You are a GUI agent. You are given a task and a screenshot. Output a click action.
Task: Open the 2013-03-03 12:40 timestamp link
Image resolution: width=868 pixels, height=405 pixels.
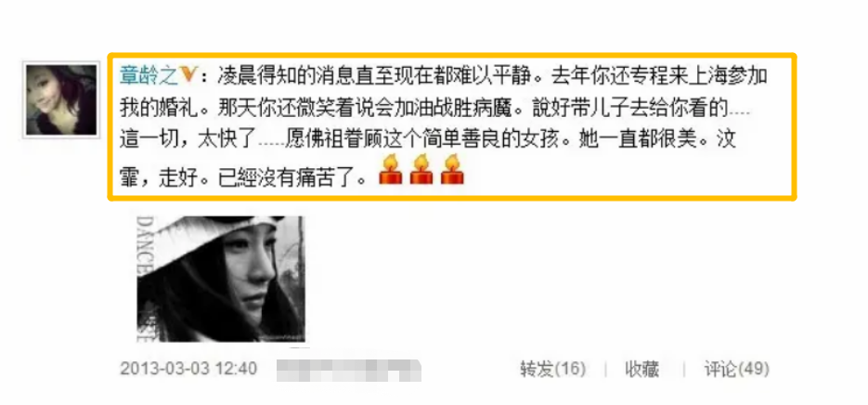tap(188, 369)
